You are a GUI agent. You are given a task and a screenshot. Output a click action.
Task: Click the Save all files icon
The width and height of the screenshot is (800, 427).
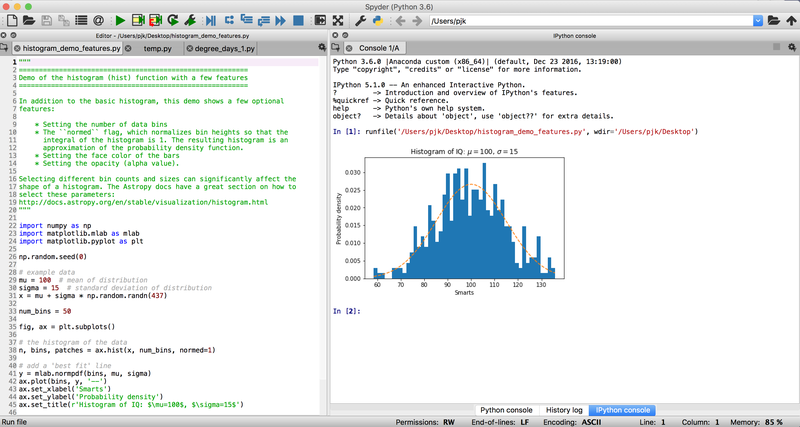point(64,21)
